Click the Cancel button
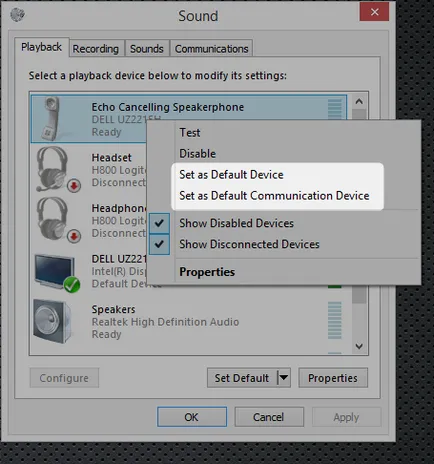Image resolution: width=434 pixels, height=464 pixels. pos(269,417)
